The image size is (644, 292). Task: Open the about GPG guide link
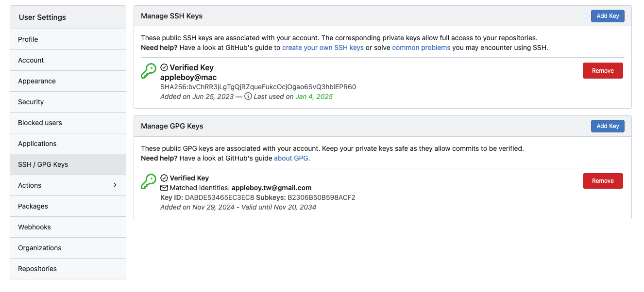291,158
